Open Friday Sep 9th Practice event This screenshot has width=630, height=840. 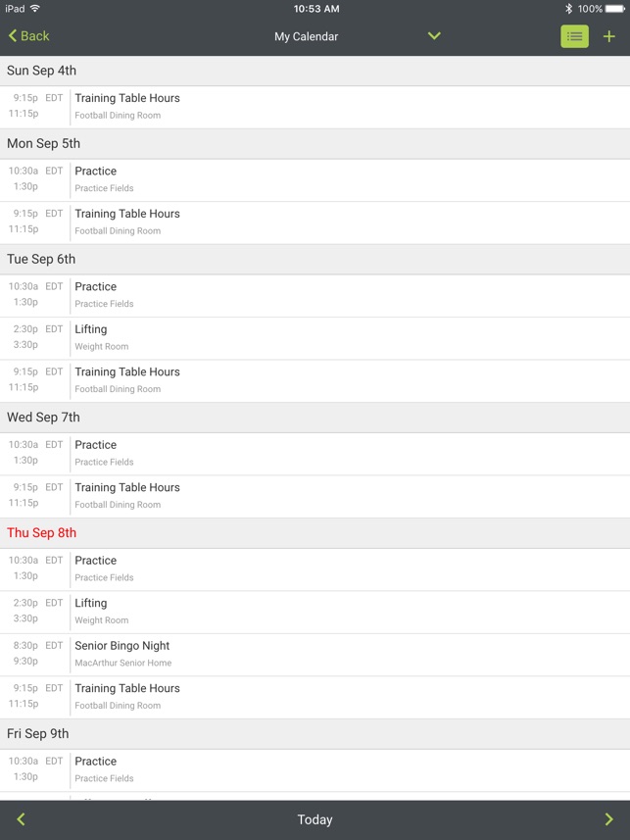click(315, 769)
